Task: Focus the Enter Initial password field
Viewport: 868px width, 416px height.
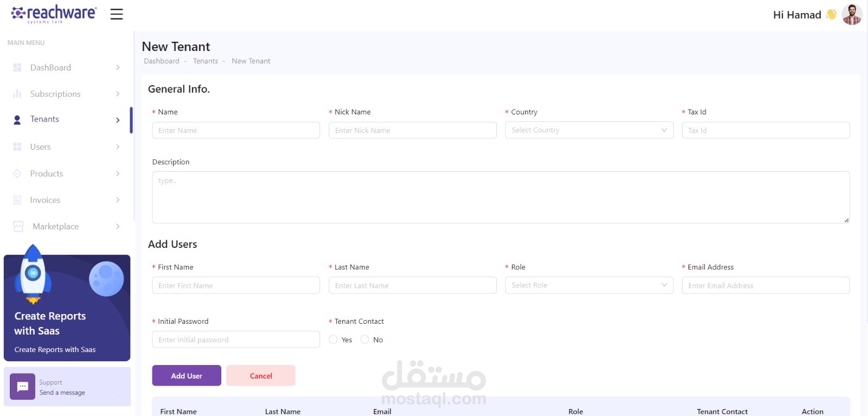Action: click(x=236, y=340)
